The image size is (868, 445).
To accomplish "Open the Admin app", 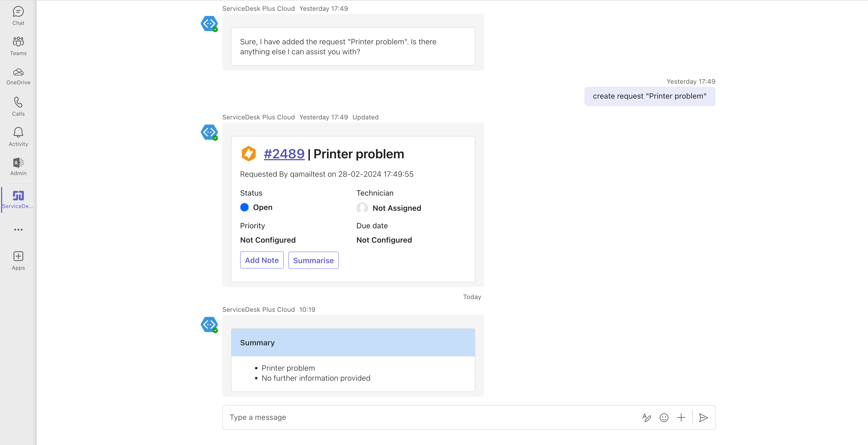I will (18, 167).
